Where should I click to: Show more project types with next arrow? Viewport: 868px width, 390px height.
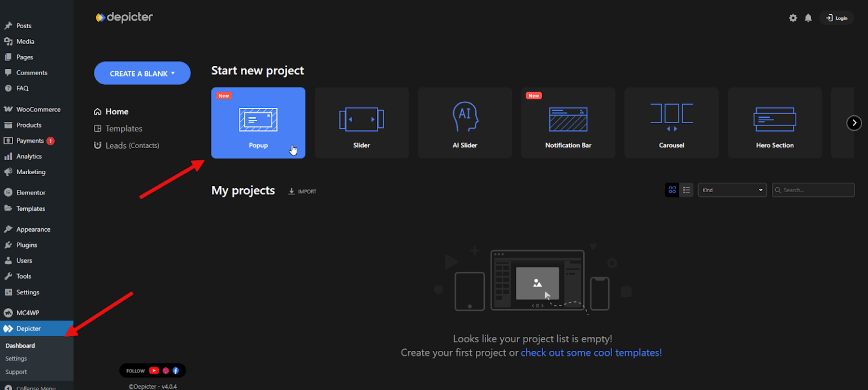click(x=854, y=123)
